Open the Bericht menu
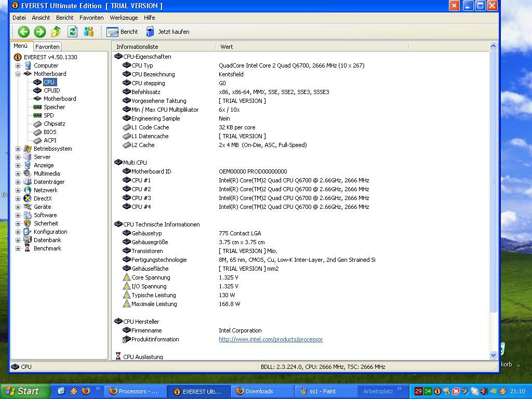The image size is (532, 399). [x=64, y=18]
